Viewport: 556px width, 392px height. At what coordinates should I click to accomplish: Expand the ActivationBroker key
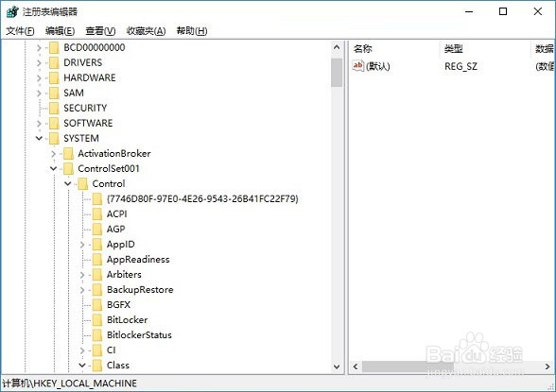click(54, 154)
